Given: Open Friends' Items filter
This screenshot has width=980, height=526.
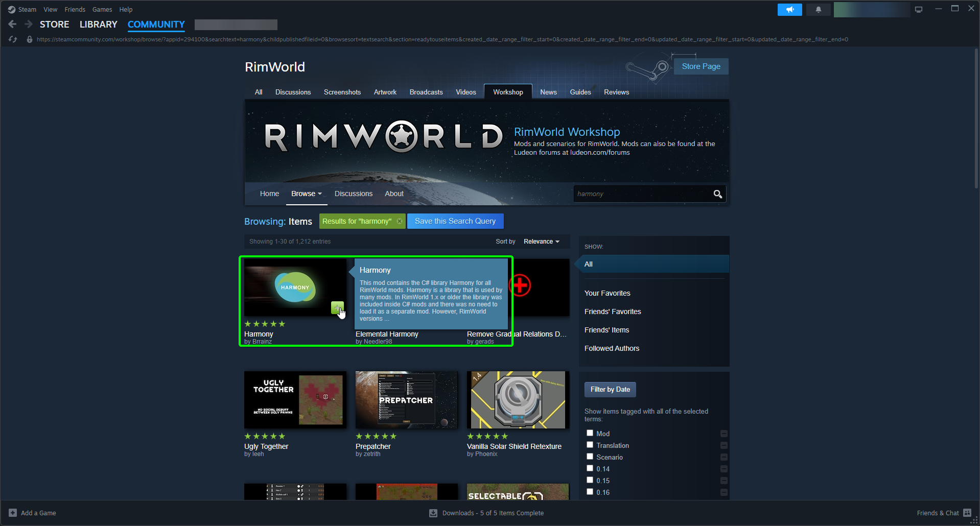Looking at the screenshot, I should [x=606, y=330].
